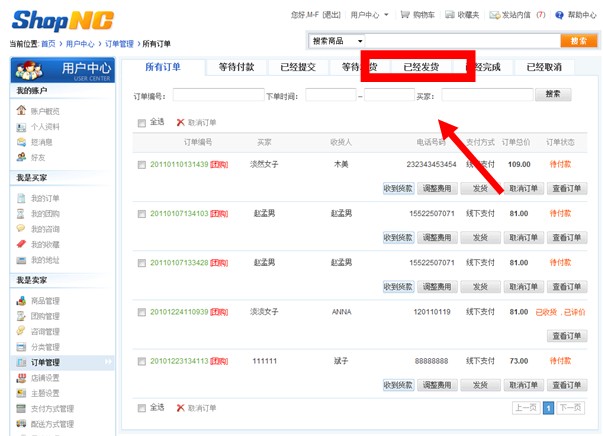Click the 我的订单 document icon
Screen dimensions: 603x436
pos(21,198)
